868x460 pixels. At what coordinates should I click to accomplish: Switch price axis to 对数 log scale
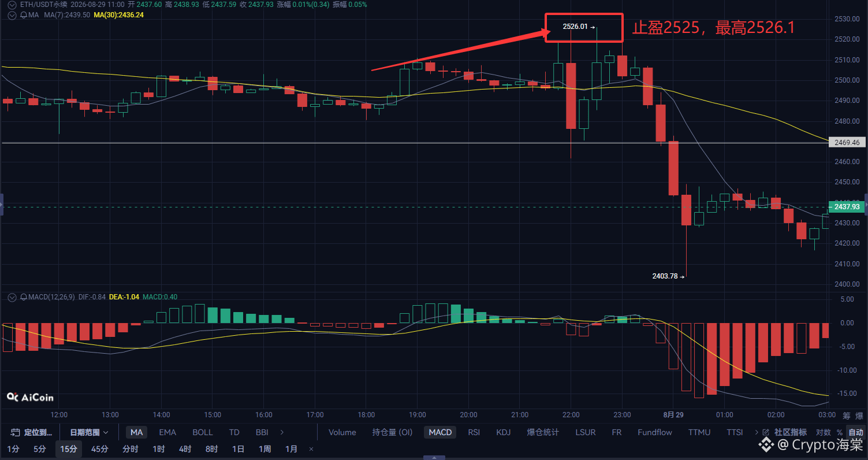click(824, 432)
